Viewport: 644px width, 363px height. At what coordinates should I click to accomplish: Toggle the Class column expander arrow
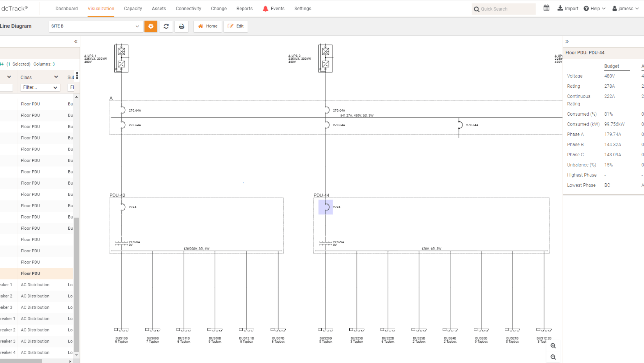coord(56,77)
